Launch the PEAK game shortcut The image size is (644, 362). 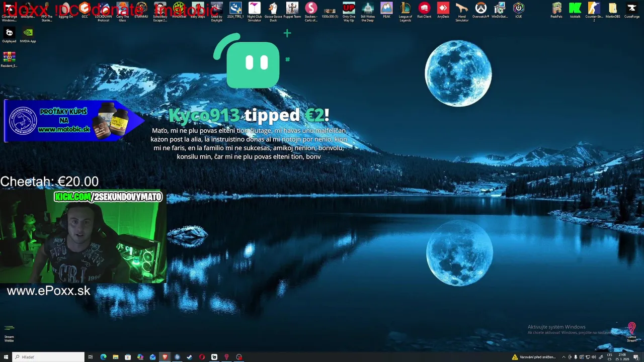[x=386, y=11]
